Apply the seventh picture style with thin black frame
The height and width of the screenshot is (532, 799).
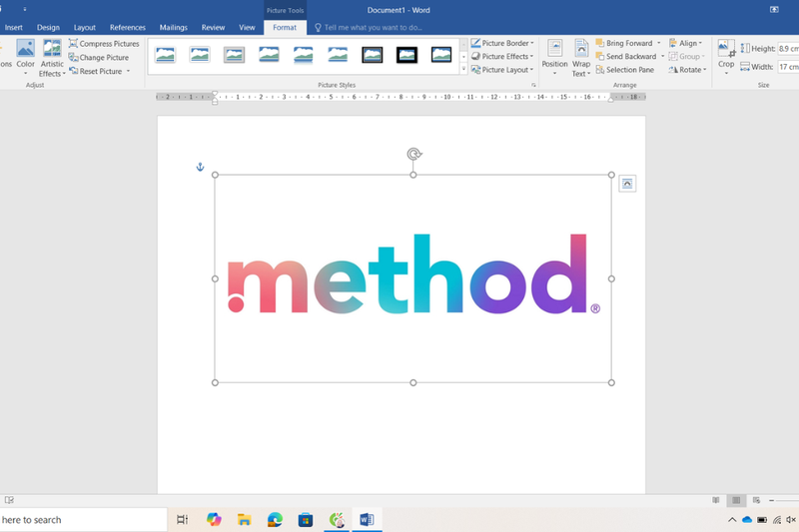pos(372,55)
